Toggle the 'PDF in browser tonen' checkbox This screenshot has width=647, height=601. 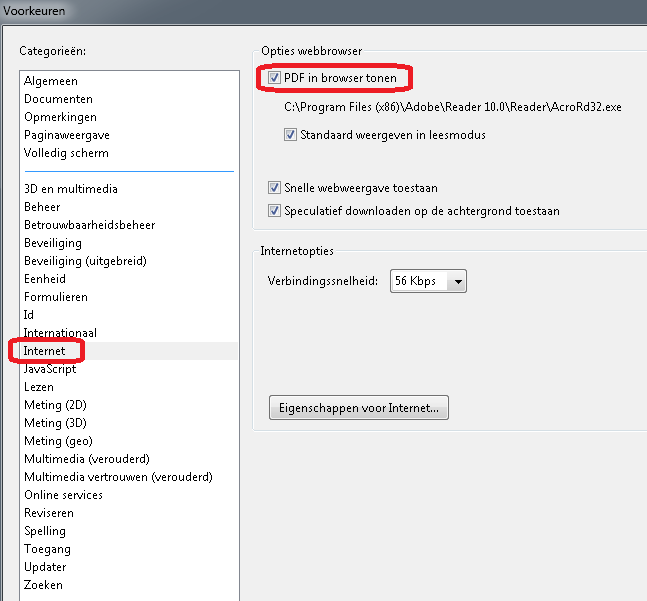(275, 77)
